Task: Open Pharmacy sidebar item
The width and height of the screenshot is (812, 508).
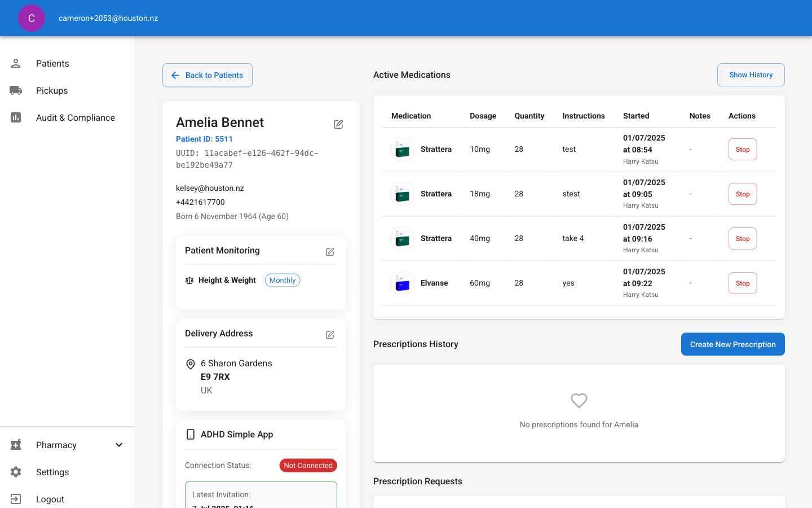Action: [x=67, y=445]
